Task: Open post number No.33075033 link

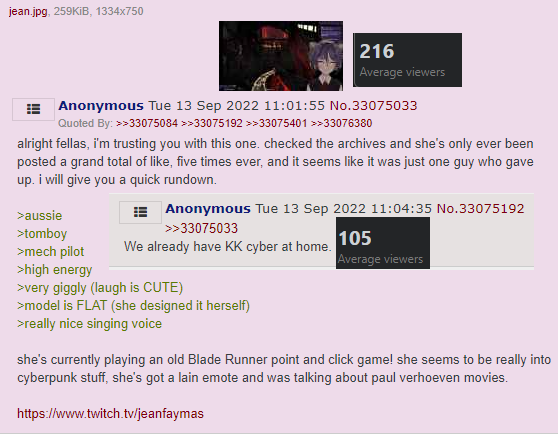Action: [373, 106]
